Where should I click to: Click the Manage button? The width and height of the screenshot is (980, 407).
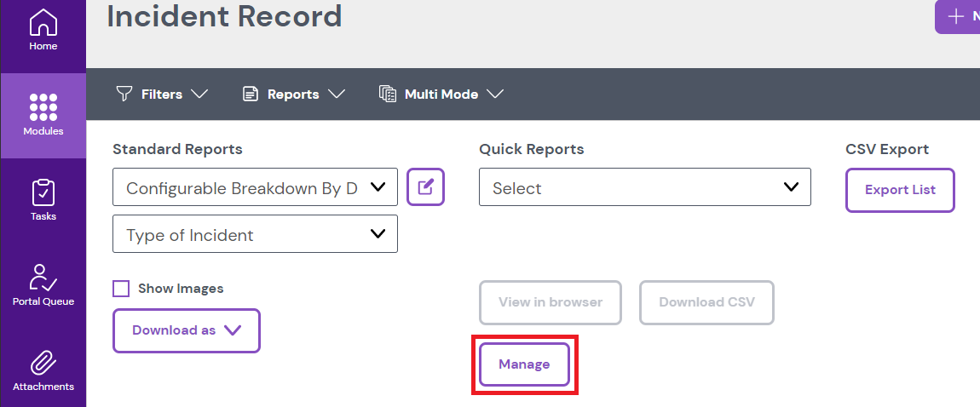tap(524, 364)
